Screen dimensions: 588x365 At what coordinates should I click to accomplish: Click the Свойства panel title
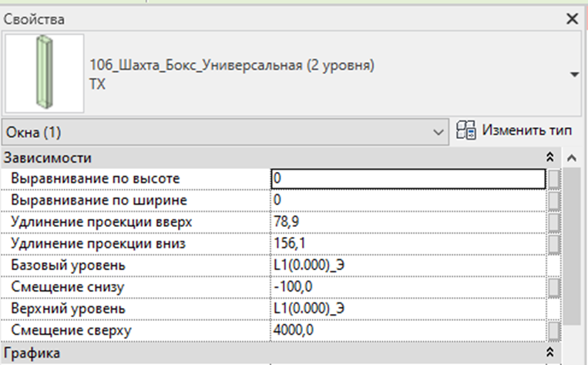34,19
